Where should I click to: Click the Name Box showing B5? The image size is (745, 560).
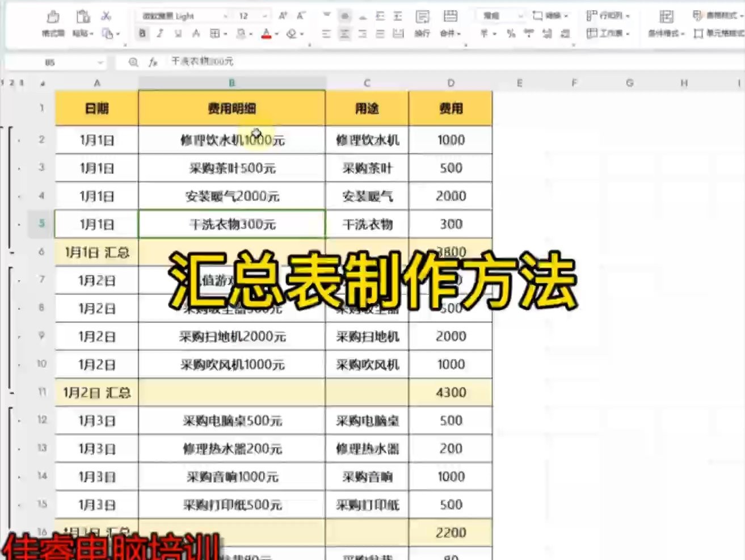point(50,62)
